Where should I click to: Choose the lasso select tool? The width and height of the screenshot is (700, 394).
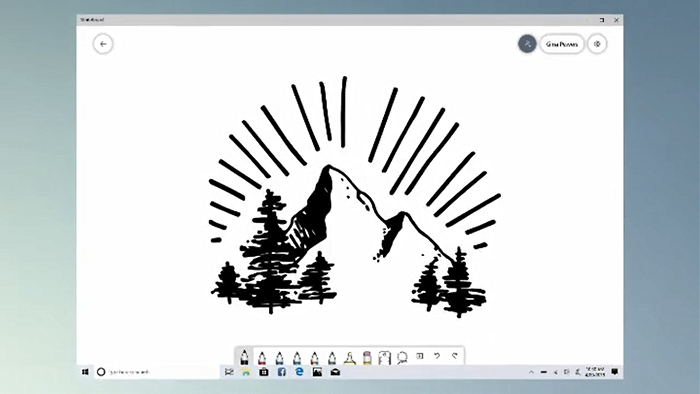pos(402,357)
